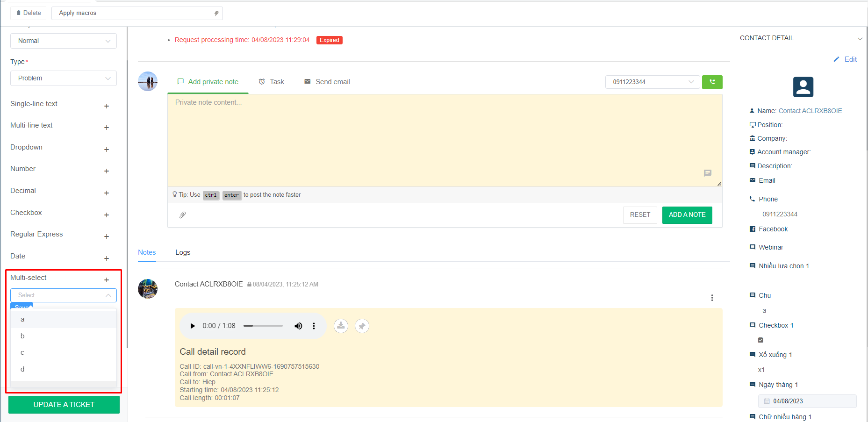Click the canned response icon in note box
The height and width of the screenshot is (422, 868).
[707, 173]
